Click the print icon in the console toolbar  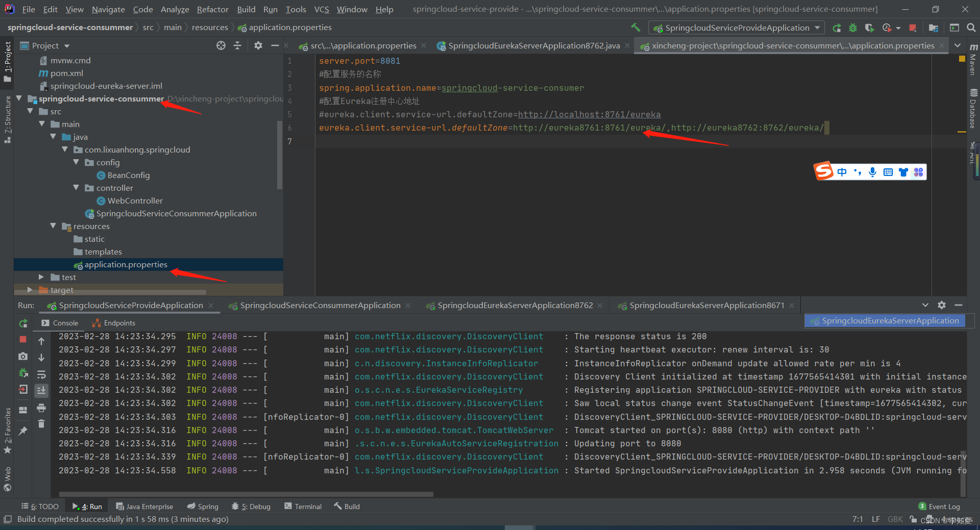pos(41,408)
